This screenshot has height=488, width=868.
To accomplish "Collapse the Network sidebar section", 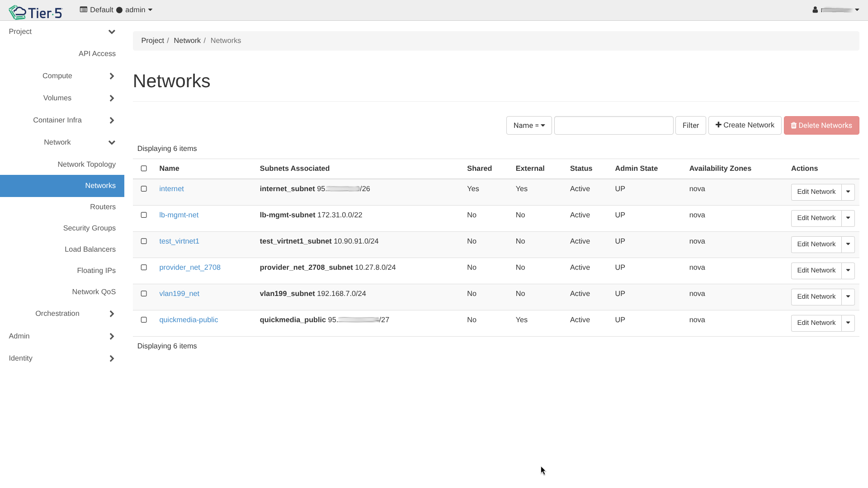I will (x=112, y=142).
